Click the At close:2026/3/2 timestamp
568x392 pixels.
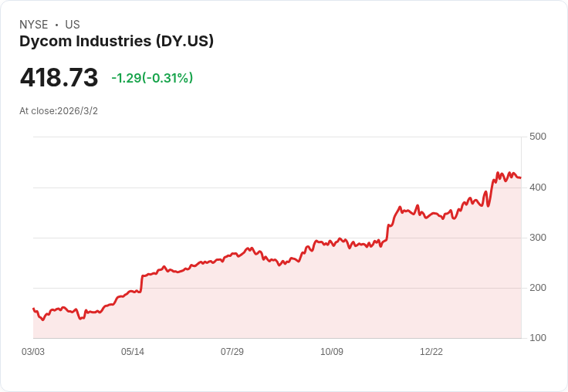59,111
